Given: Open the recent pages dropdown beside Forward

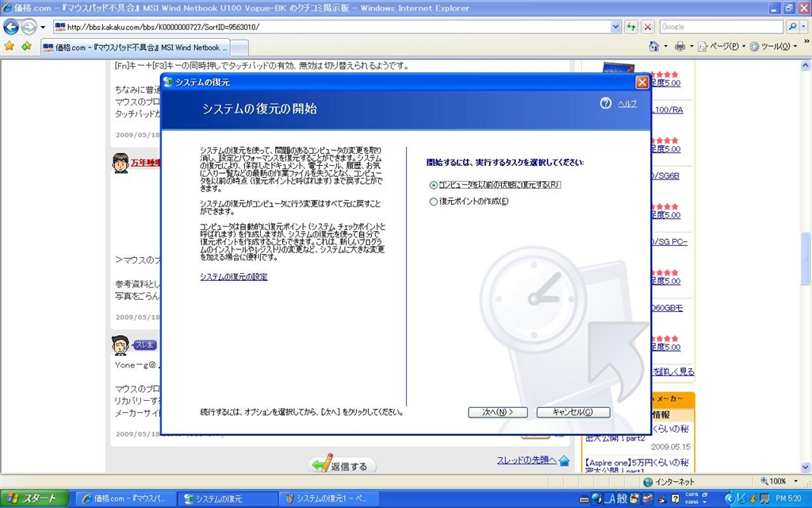Looking at the screenshot, I should pos(43,27).
